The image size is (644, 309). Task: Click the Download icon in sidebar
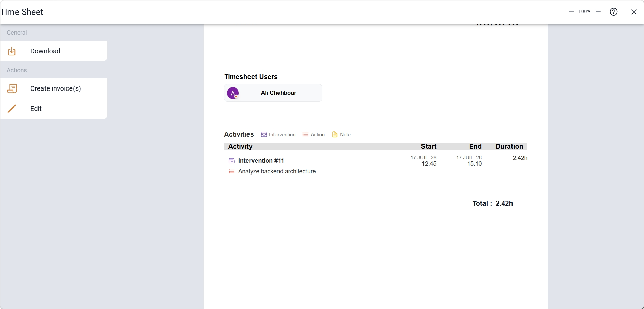tap(12, 51)
